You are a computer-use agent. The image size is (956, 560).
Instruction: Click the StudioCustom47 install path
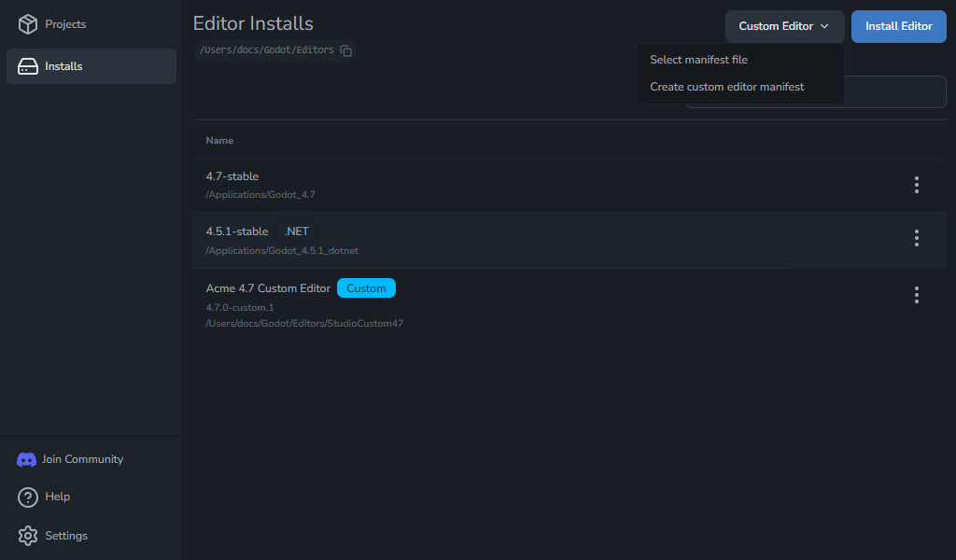point(304,324)
